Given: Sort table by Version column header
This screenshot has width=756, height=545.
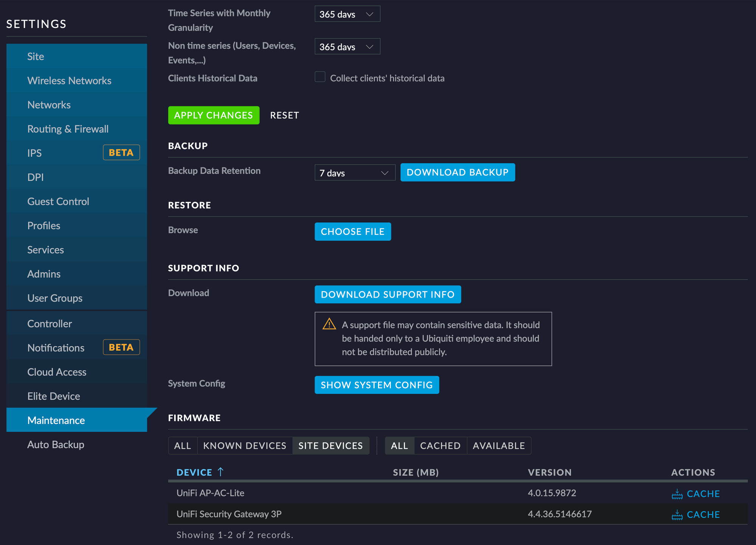Looking at the screenshot, I should [x=549, y=472].
